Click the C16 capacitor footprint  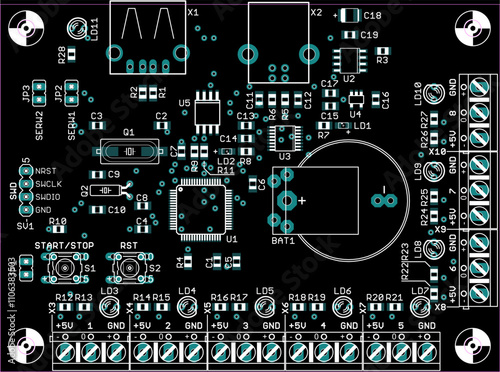click(376, 99)
